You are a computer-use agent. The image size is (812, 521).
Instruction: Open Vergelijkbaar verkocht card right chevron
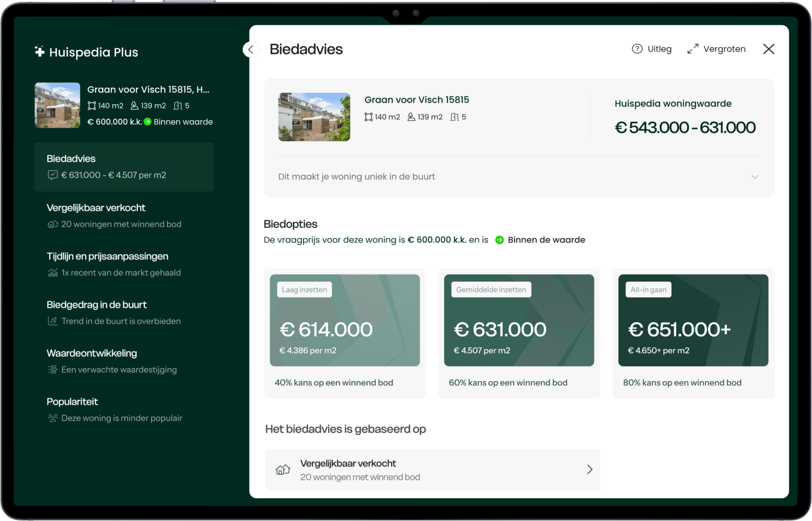click(589, 470)
